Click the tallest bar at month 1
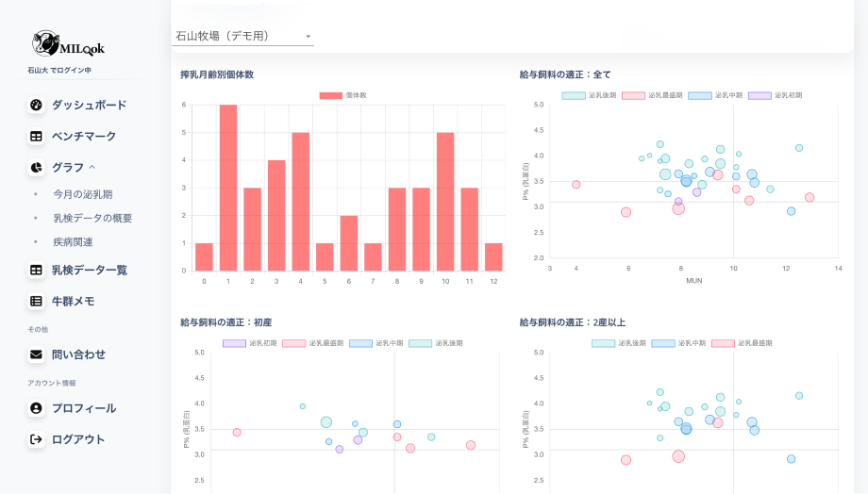Screen dimensions: 868x494 click(x=228, y=189)
